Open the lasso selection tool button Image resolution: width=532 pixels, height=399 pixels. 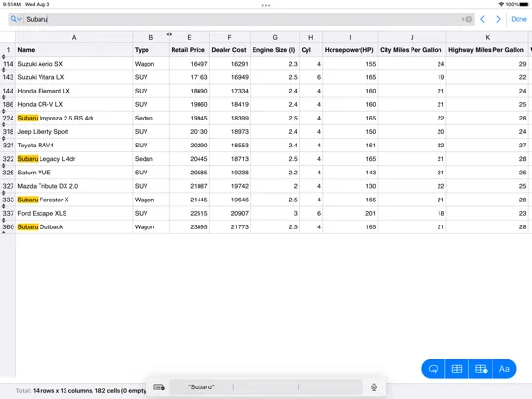[433, 369]
